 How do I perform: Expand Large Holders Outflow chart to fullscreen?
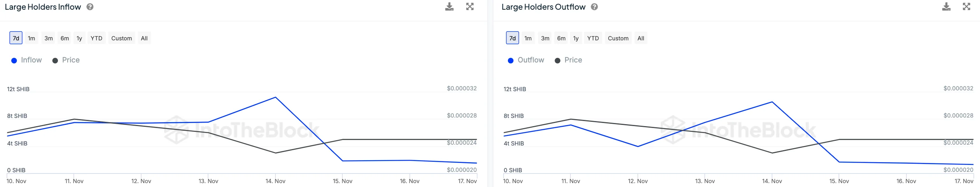(966, 7)
